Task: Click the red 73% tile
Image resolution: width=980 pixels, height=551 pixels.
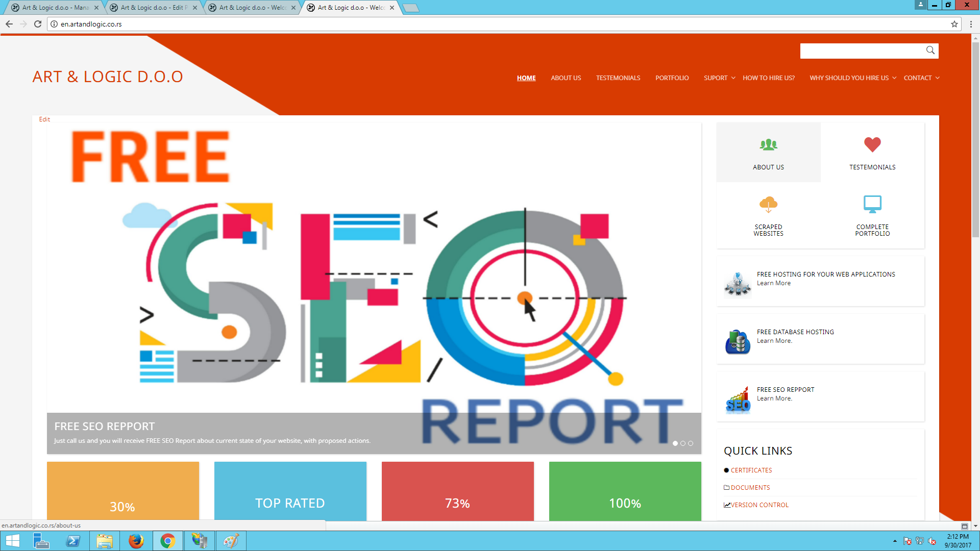Action: coord(457,491)
